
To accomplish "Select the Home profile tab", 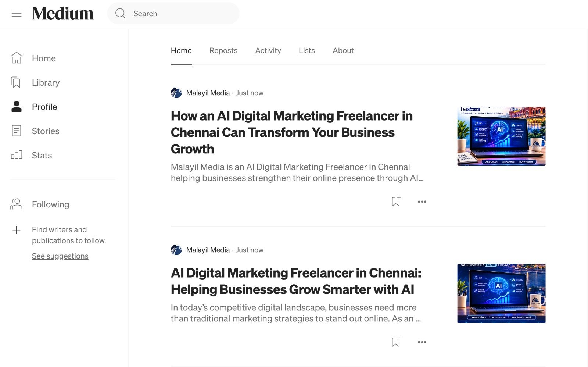I will point(181,51).
